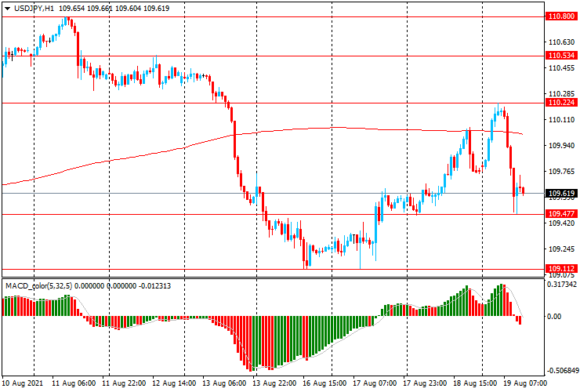This screenshot has width=580, height=392.
Task: Click the OHLC values 109.654 109.661 109.604 109.619
Action: pyautogui.click(x=114, y=9)
